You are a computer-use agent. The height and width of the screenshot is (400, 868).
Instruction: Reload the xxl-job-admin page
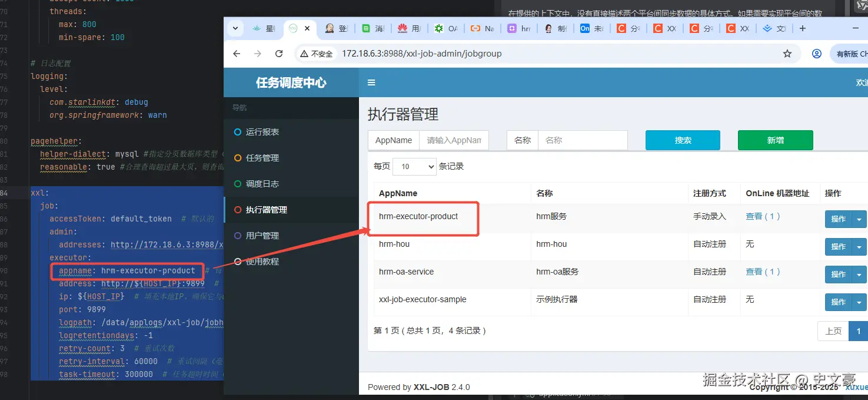click(279, 54)
